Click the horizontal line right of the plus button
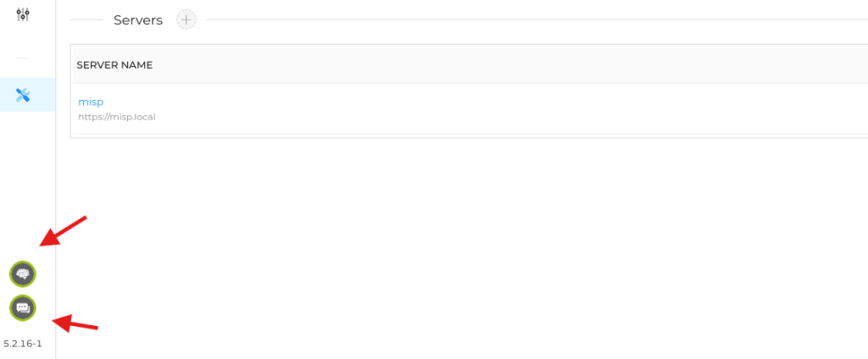 point(534,20)
